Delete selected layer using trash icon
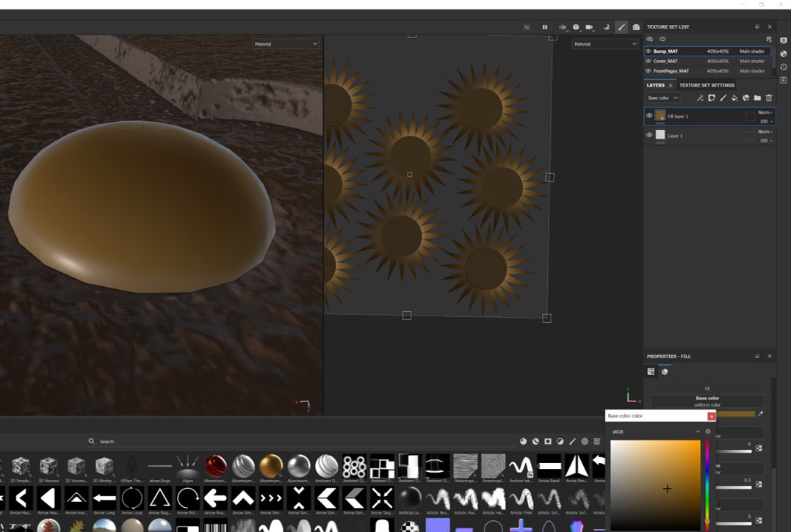Screen dimensions: 791x532 point(769,98)
